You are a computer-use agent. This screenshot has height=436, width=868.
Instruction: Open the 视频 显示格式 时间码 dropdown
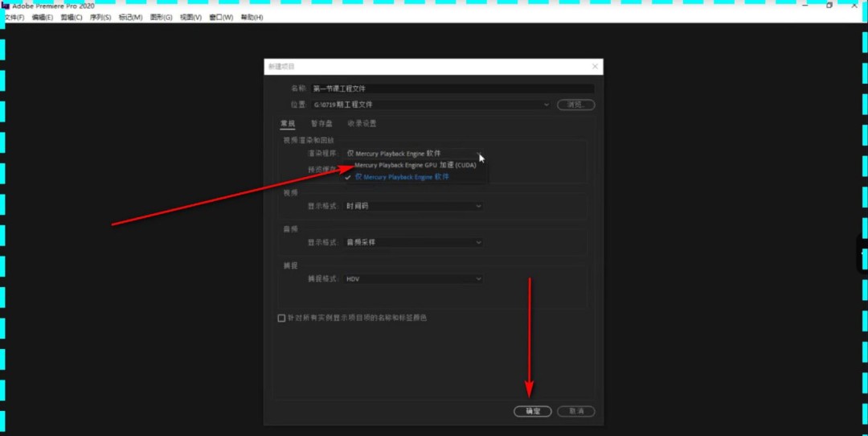(413, 206)
